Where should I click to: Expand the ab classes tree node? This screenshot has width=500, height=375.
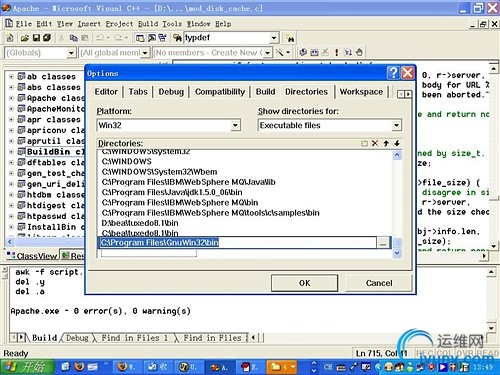[11, 77]
